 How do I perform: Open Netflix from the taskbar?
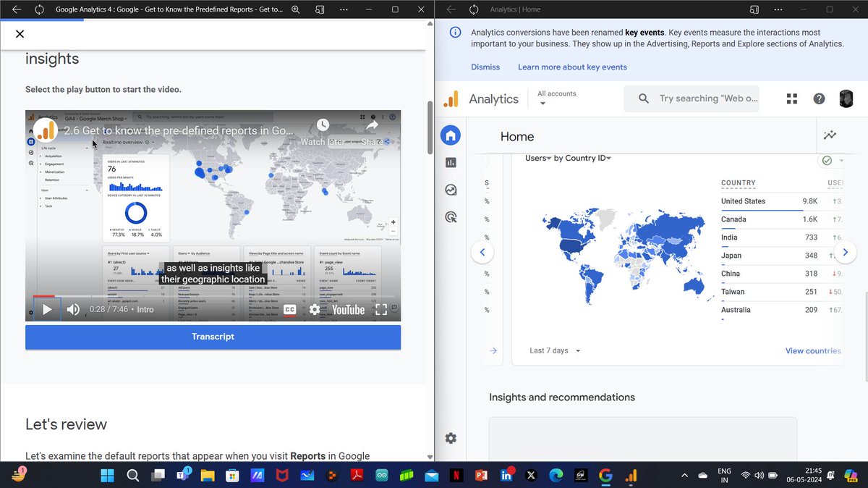pos(456,475)
